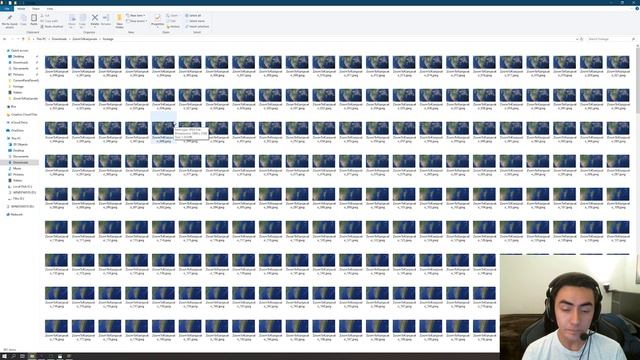Viewport: 640px width, 360px height.
Task: Go back with the Back arrow
Action: coord(5,39)
